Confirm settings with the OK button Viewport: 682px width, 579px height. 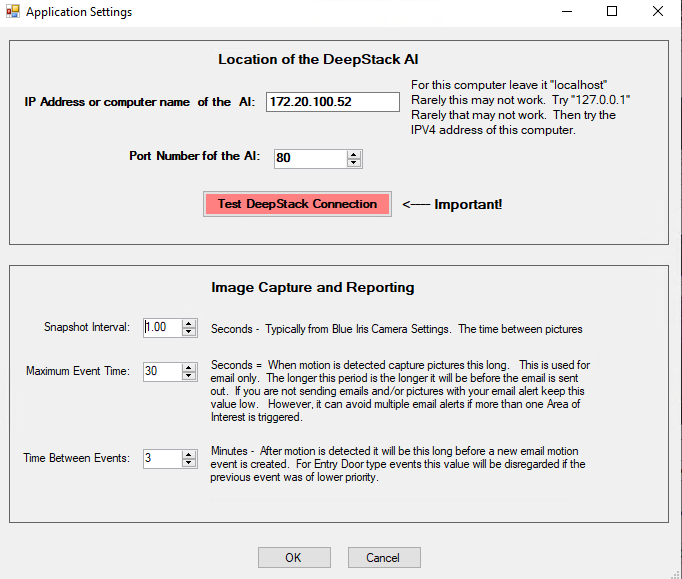tap(294, 557)
